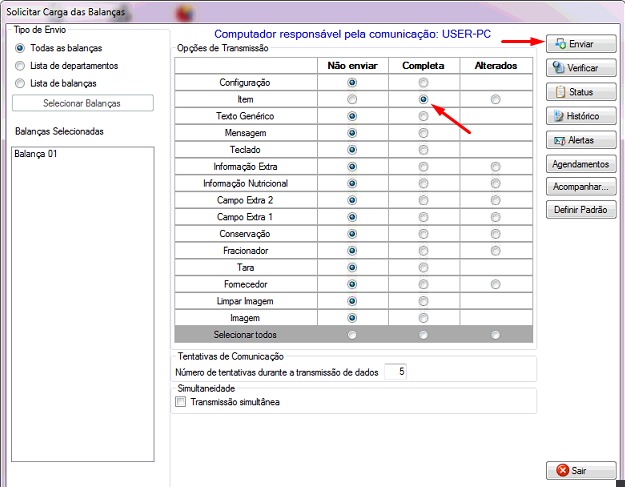The width and height of the screenshot is (625, 487).
Task: Set Informação Extra to Completa
Action: 423,167
